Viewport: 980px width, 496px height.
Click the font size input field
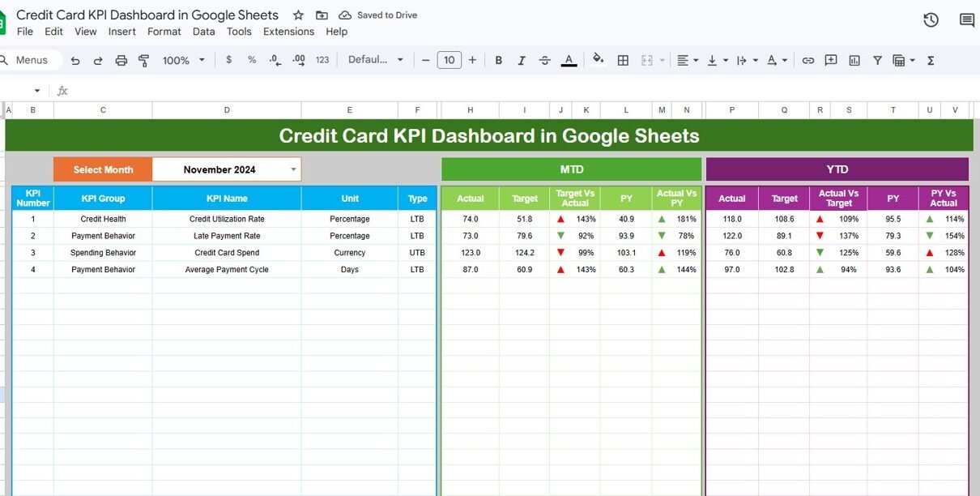[449, 60]
